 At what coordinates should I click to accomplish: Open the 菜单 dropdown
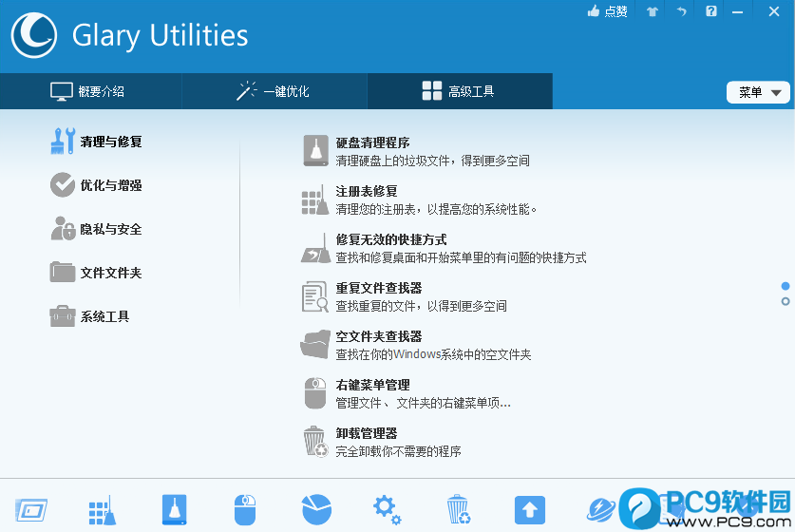(x=758, y=92)
